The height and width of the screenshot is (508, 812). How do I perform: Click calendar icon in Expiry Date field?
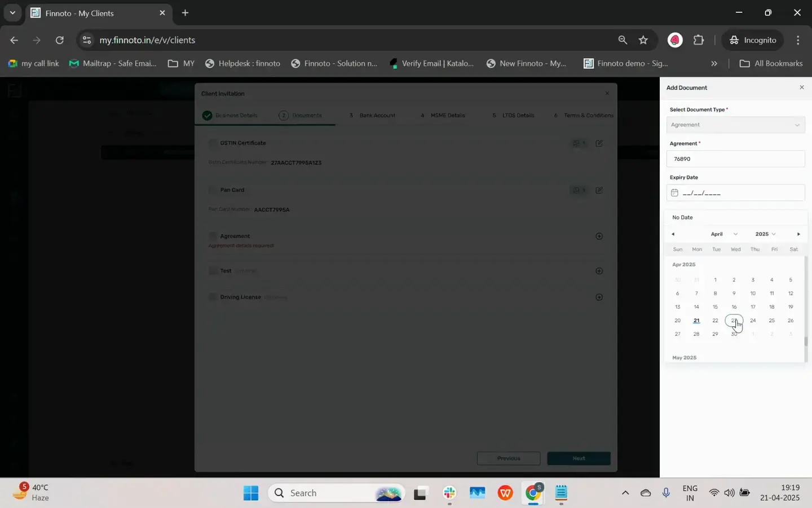click(674, 193)
